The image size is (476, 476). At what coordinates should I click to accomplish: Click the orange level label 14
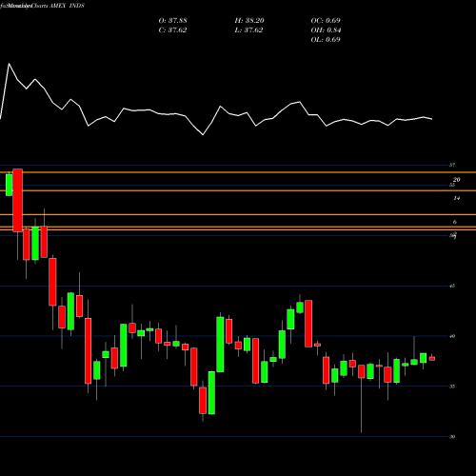point(456,198)
